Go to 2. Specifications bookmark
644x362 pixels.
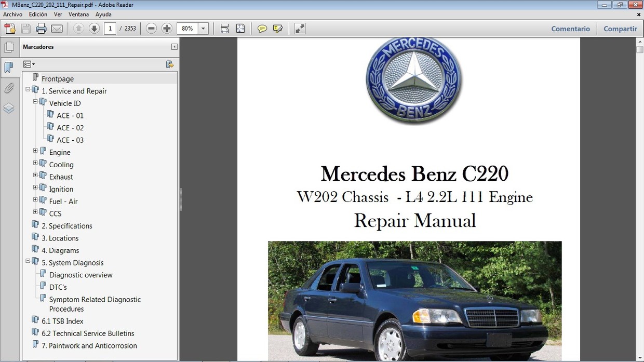point(67,226)
